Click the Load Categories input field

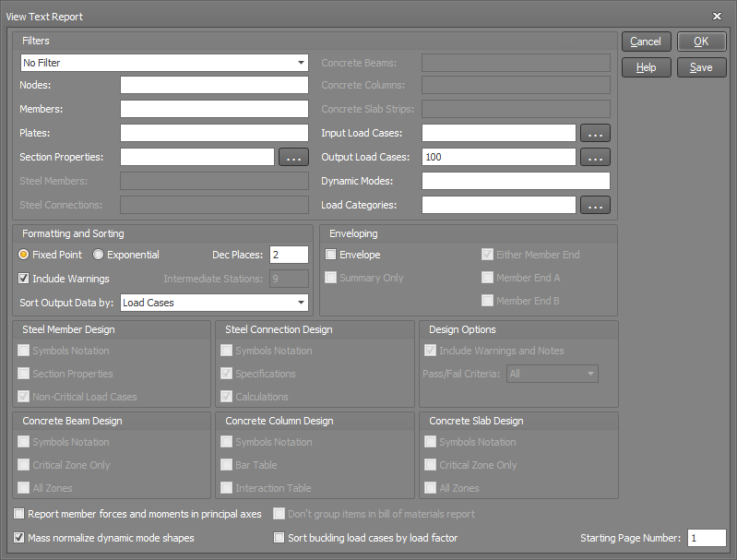[499, 205]
